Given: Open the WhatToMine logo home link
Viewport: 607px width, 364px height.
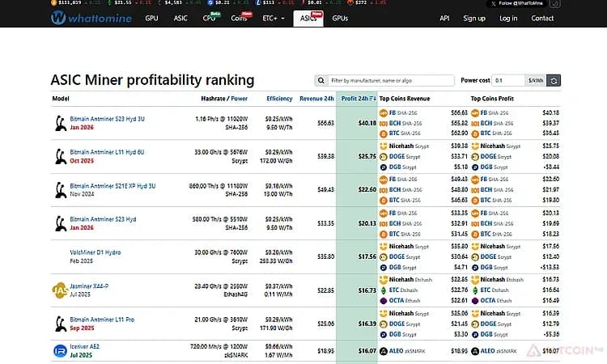Looking at the screenshot, I should [x=91, y=18].
